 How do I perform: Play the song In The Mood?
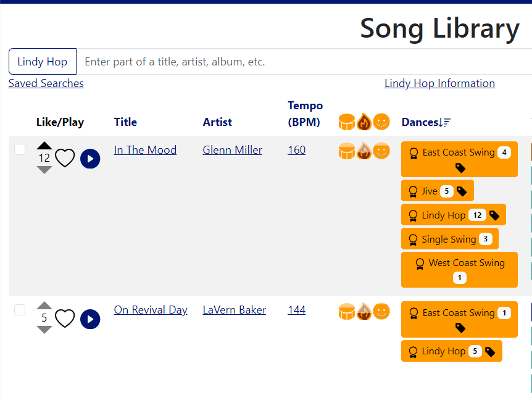click(x=90, y=159)
